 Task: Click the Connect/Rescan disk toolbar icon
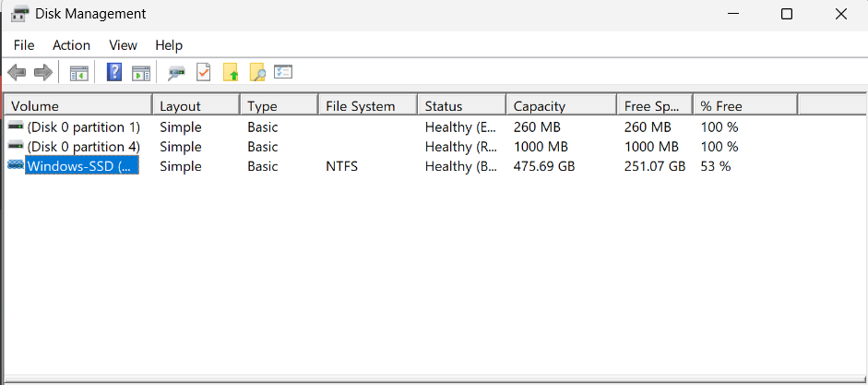(x=176, y=72)
